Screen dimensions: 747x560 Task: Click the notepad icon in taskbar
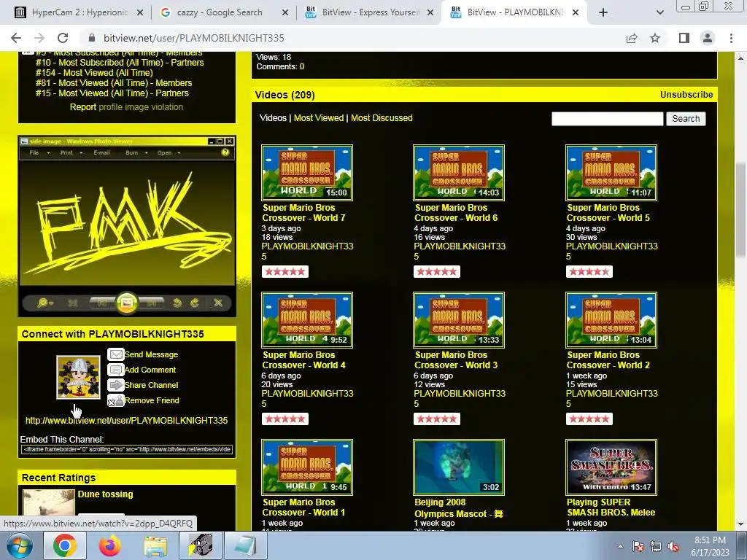[x=245, y=545]
